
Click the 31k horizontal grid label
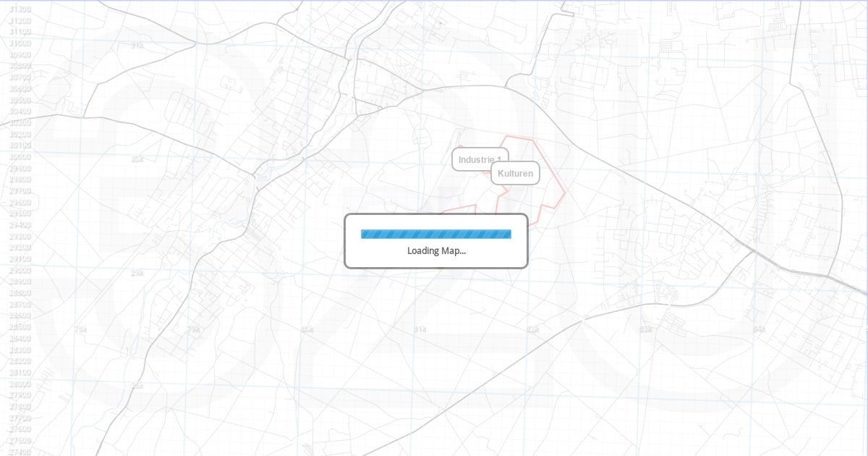point(137,45)
